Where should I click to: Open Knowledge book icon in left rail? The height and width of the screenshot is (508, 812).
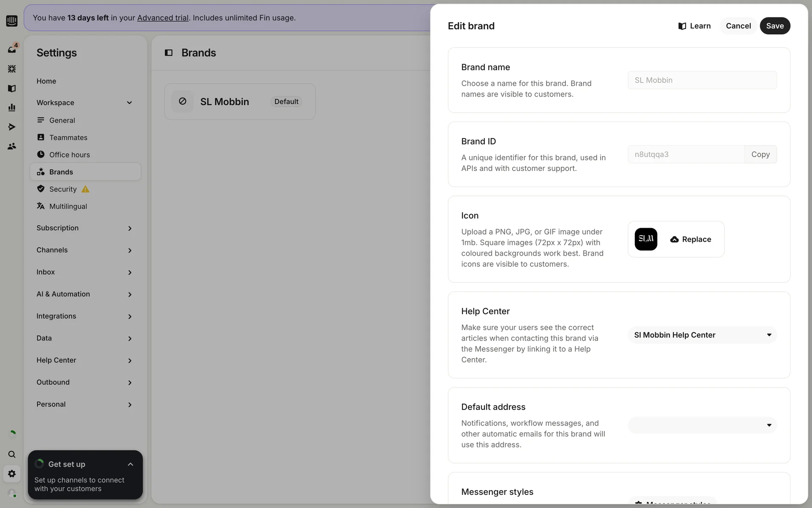[12, 88]
